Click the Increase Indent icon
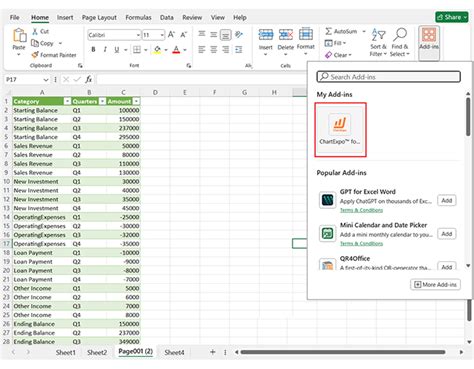474x369 pixels. [239, 50]
